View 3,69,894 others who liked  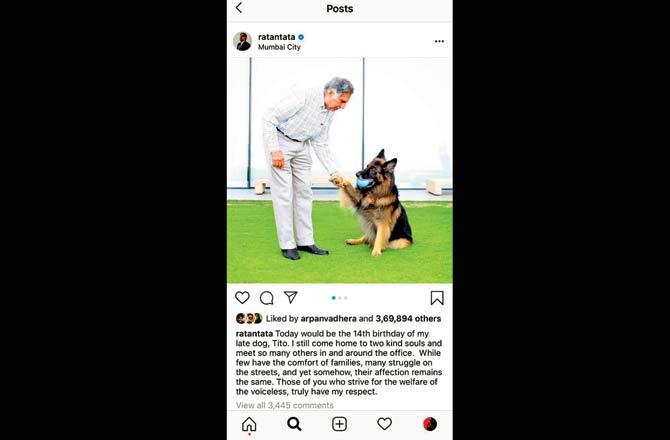pos(408,319)
